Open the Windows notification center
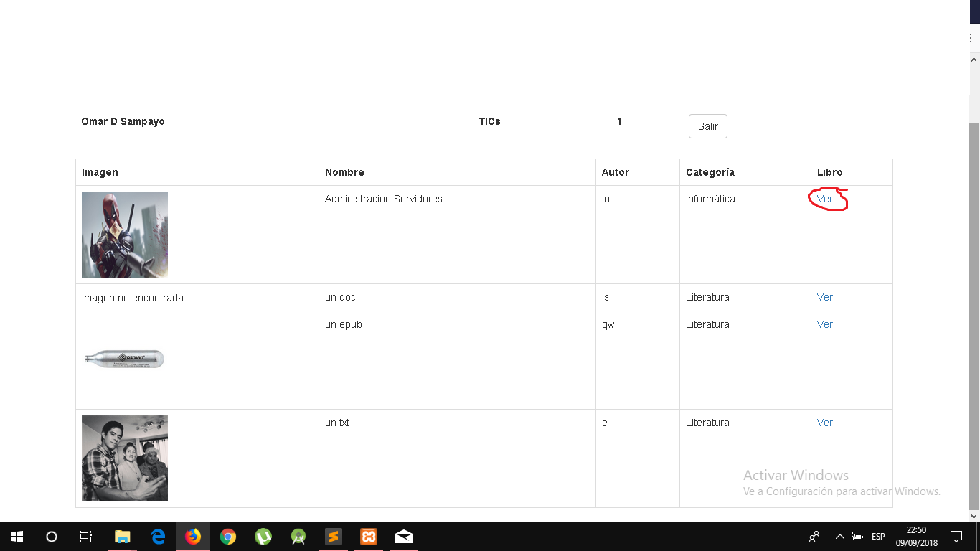 [x=956, y=537]
